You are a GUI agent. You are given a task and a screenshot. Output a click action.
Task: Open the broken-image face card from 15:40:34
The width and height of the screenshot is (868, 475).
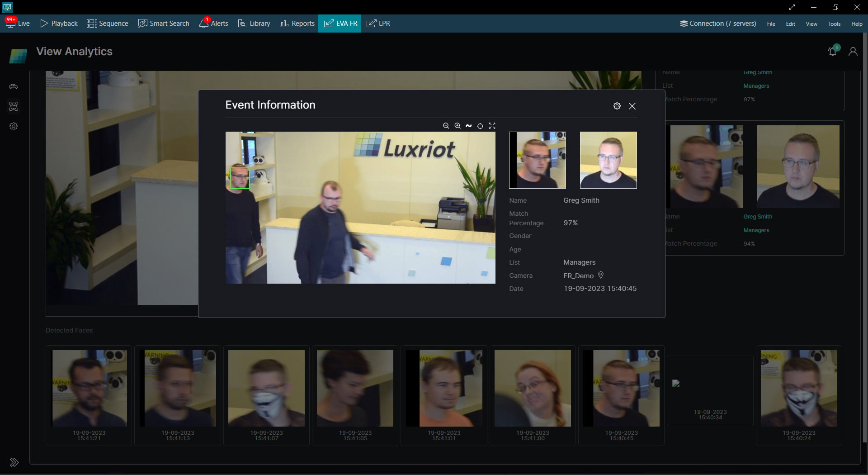click(x=710, y=390)
